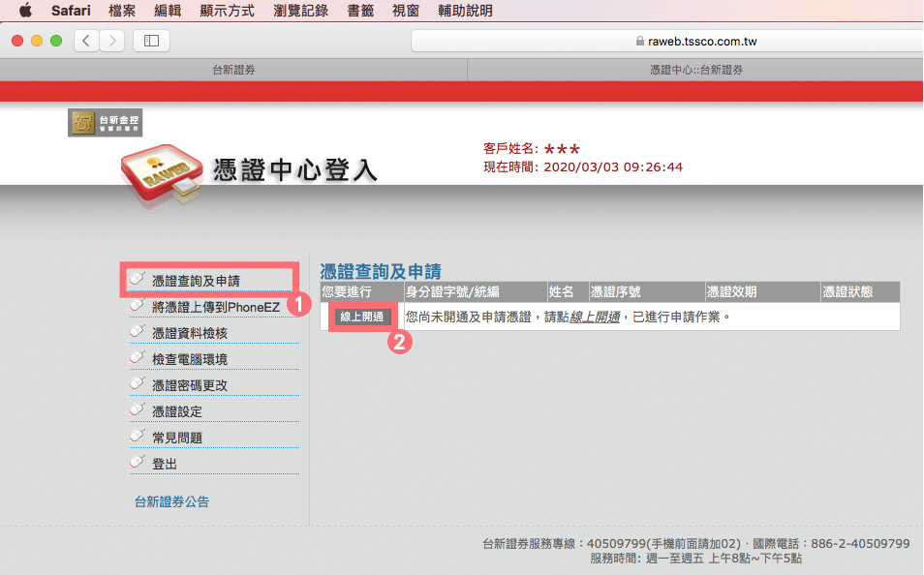Click the 憑證查詢及申請 section heading
Image resolution: width=924 pixels, height=575 pixels.
[381, 272]
